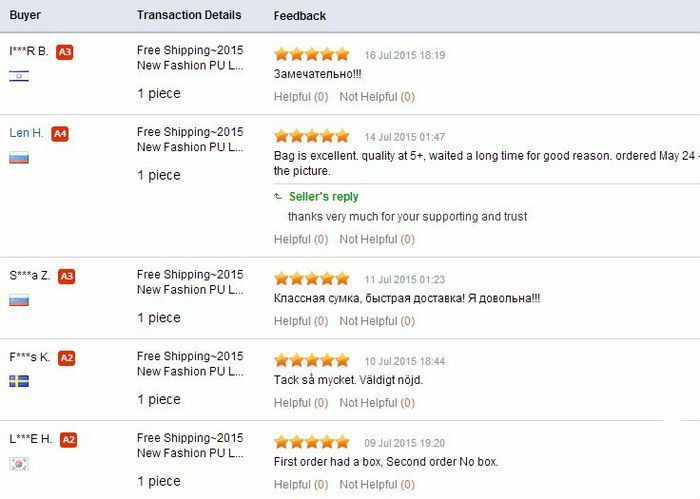Click the Feedback column header
Image resolution: width=700 pixels, height=499 pixels.
coord(300,16)
